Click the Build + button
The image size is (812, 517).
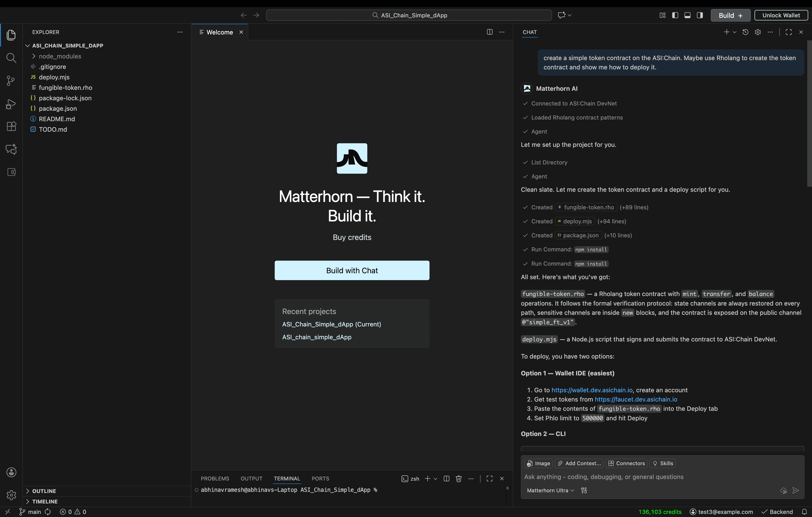click(730, 15)
